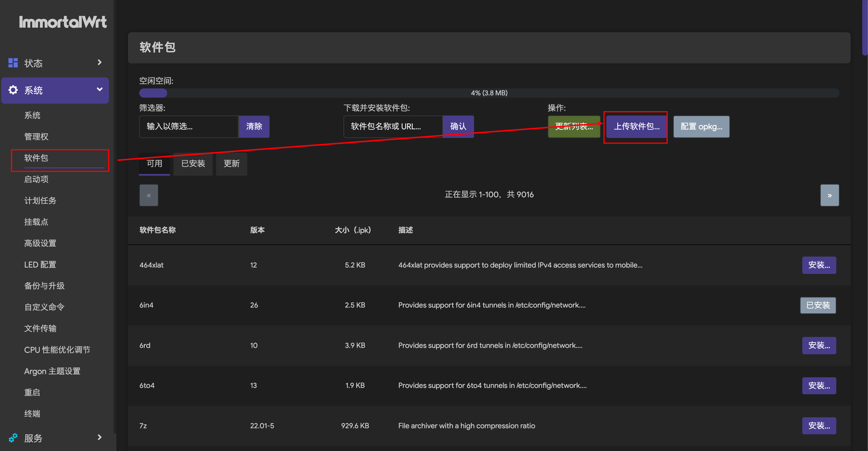The width and height of the screenshot is (868, 451).
Task: Open the 配置 opkg dialog
Action: (701, 127)
